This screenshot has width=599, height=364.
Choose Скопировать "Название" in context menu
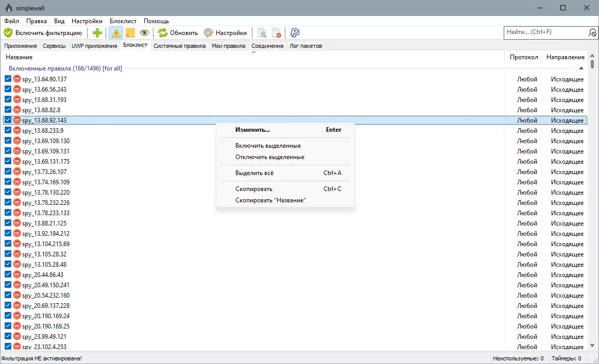[x=285, y=200]
